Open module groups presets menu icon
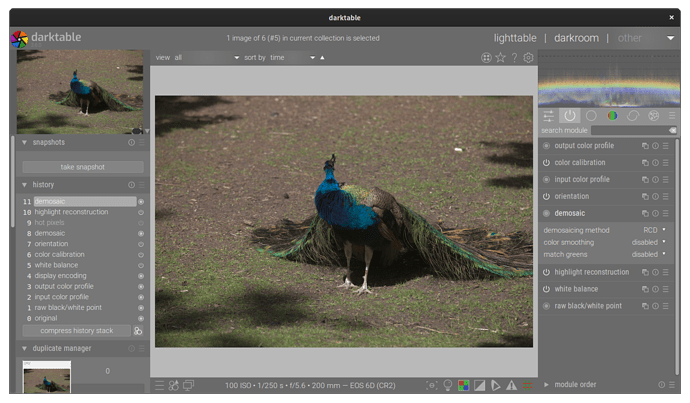Viewport: 690px width, 403px height. click(x=672, y=116)
